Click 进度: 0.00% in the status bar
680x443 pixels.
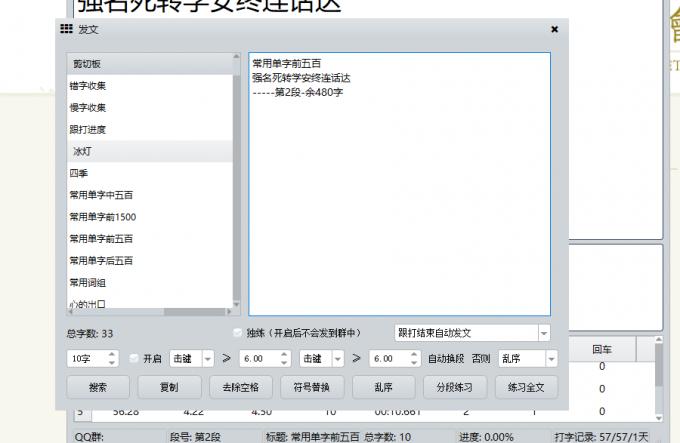click(486, 437)
